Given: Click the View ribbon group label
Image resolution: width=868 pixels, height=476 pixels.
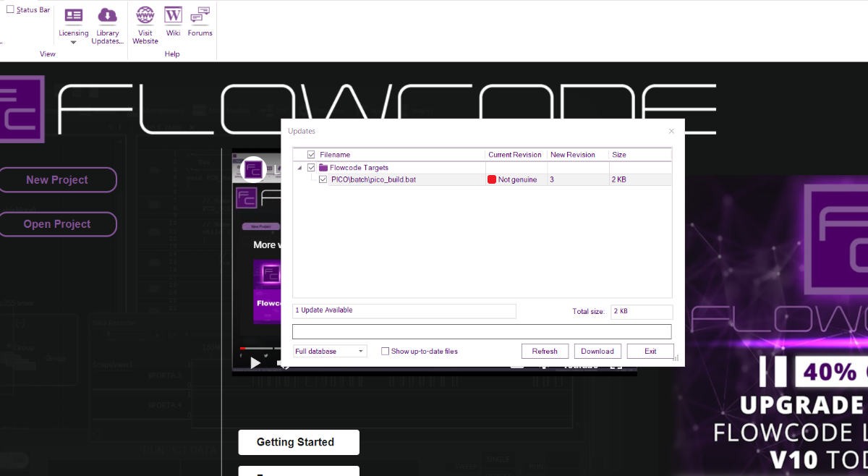Looking at the screenshot, I should pos(48,54).
